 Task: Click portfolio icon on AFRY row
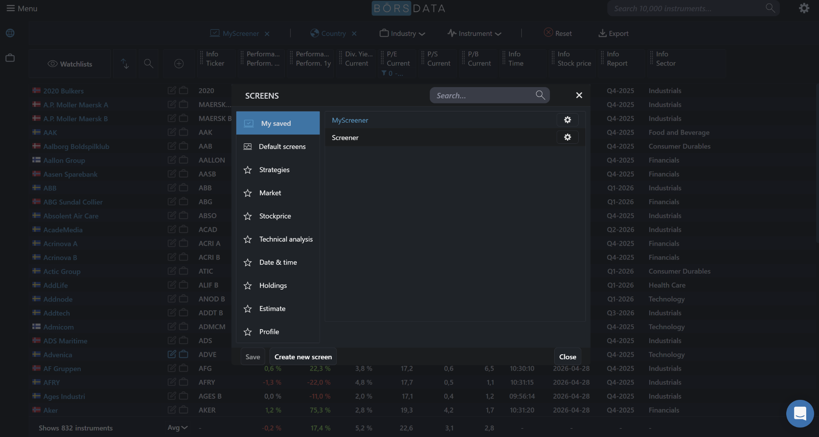pyautogui.click(x=183, y=382)
